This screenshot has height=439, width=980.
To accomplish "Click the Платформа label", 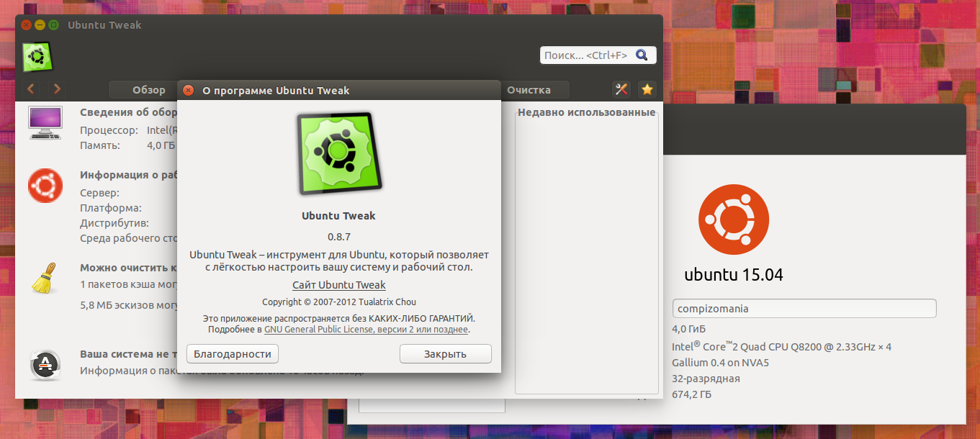I will 110,208.
